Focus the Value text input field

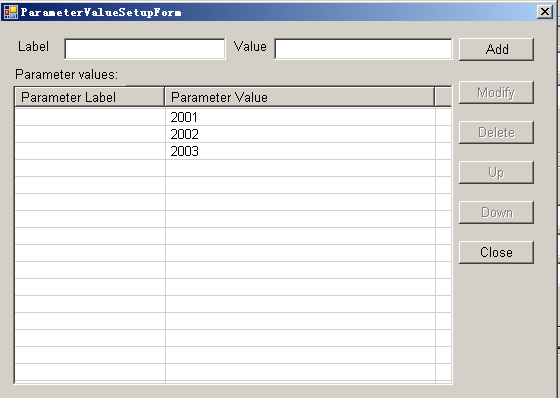point(363,49)
